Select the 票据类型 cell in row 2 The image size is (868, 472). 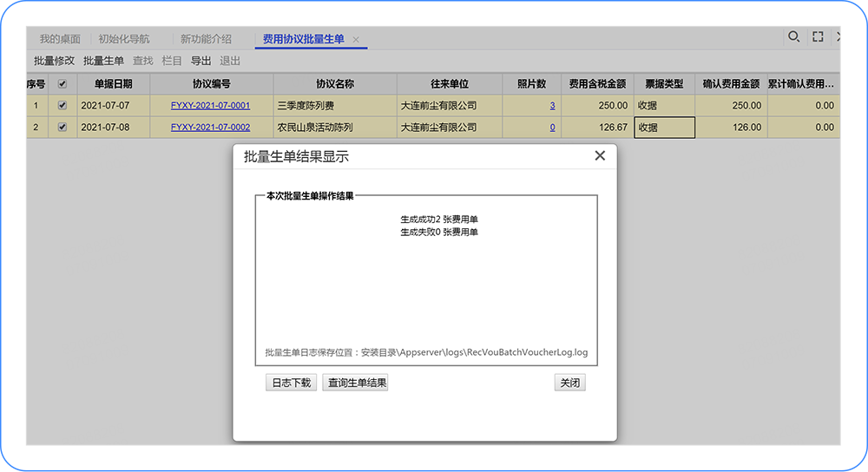click(x=664, y=128)
